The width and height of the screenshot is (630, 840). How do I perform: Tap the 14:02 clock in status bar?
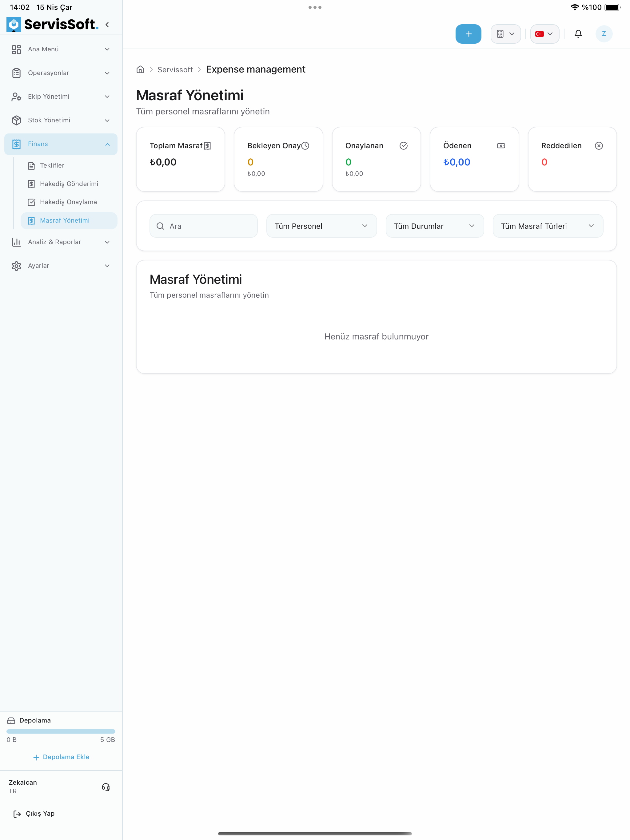pyautogui.click(x=19, y=7)
